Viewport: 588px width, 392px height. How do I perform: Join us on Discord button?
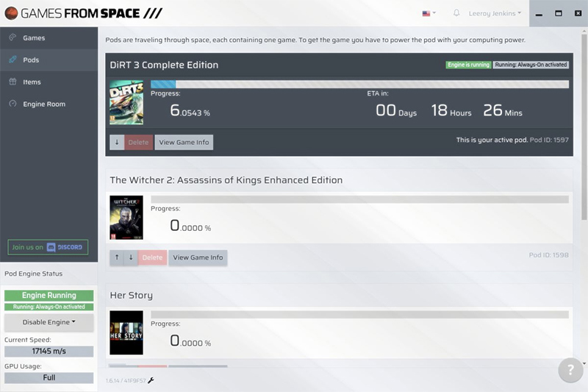pos(48,247)
